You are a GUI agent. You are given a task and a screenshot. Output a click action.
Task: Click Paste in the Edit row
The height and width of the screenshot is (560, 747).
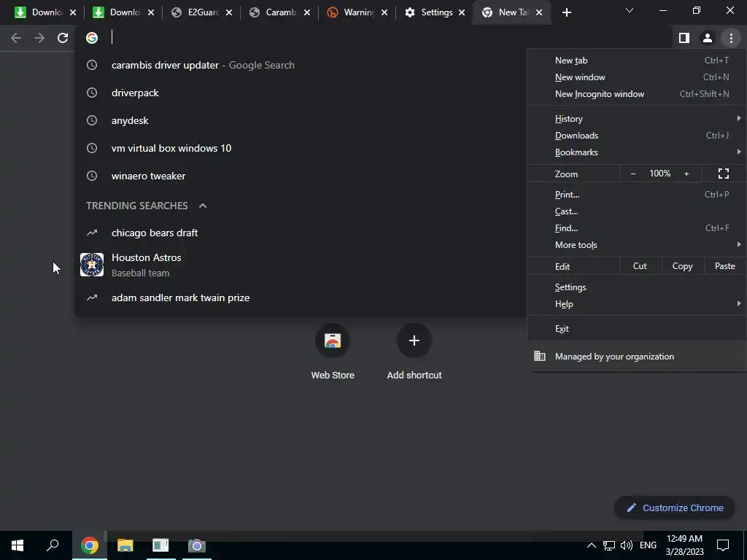724,266
